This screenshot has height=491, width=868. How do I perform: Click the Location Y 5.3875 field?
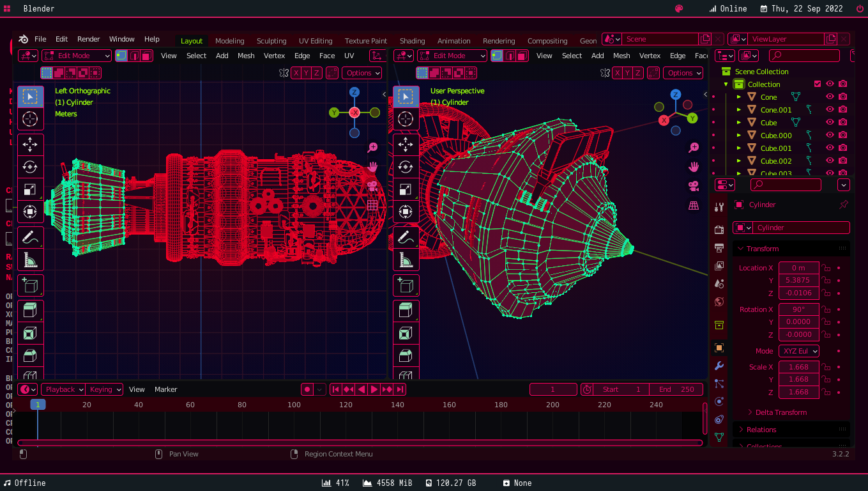pyautogui.click(x=798, y=280)
